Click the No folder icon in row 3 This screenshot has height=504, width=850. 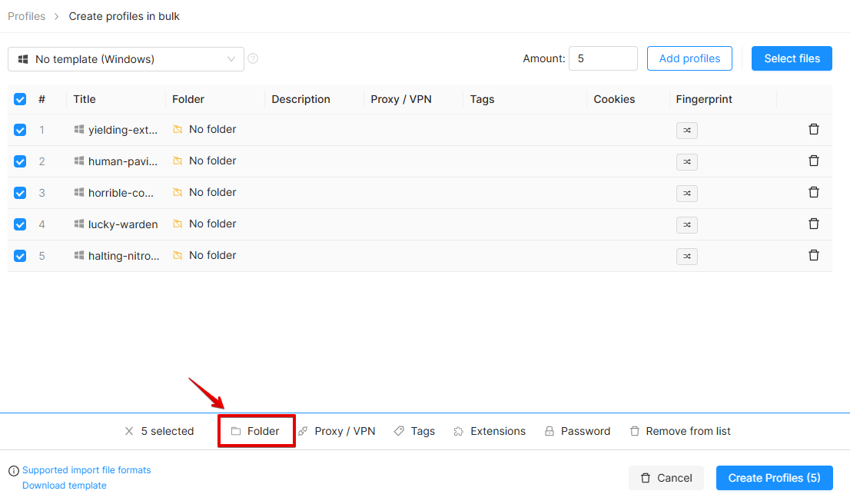point(178,192)
